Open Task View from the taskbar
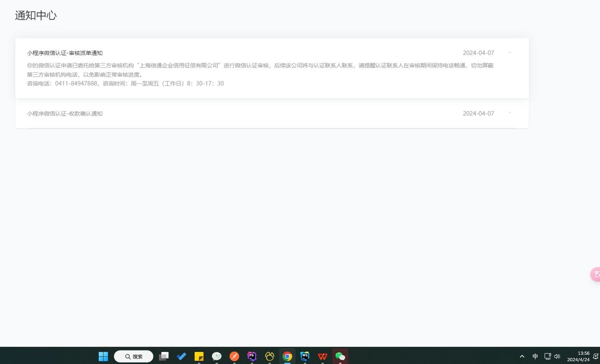 click(164, 356)
